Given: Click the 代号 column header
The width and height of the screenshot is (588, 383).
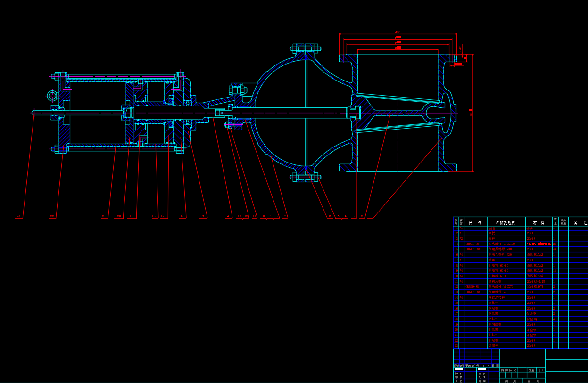Looking at the screenshot, I should click(475, 222).
